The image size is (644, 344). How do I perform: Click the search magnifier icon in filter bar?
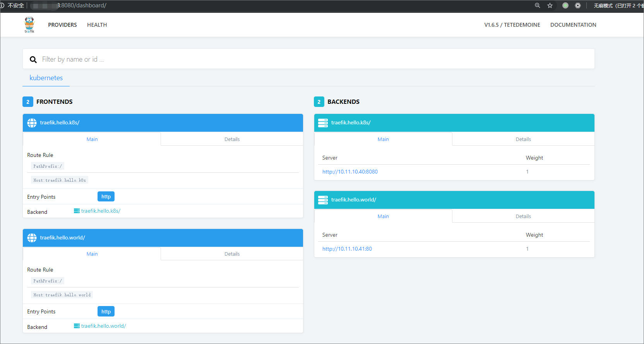(x=33, y=60)
